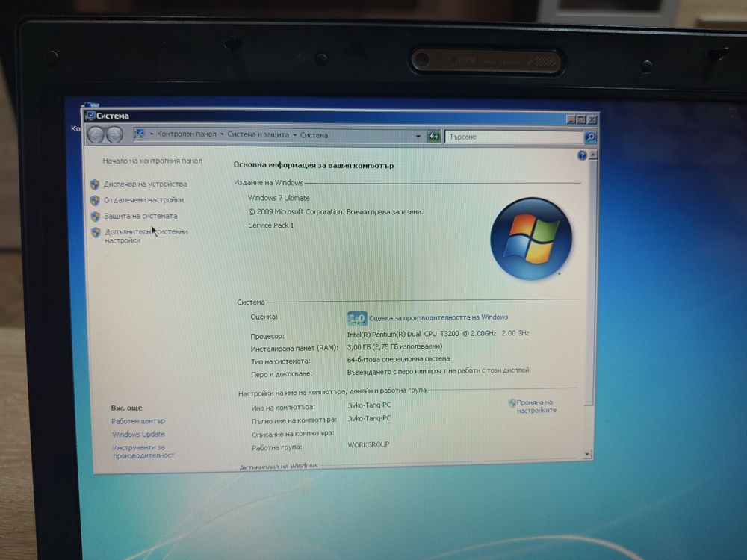747x560 pixels.
Task: Open Инструменти за производителност link
Action: [143, 452]
